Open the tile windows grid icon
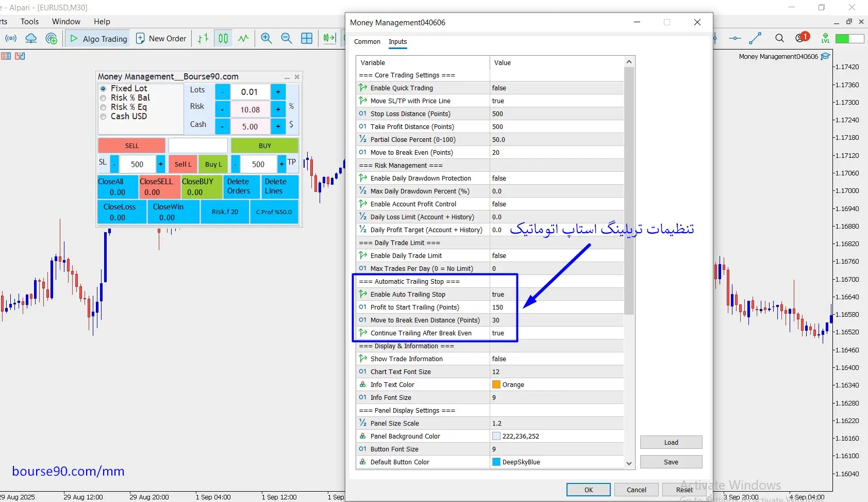This screenshot has width=868, height=502. pyautogui.click(x=307, y=38)
